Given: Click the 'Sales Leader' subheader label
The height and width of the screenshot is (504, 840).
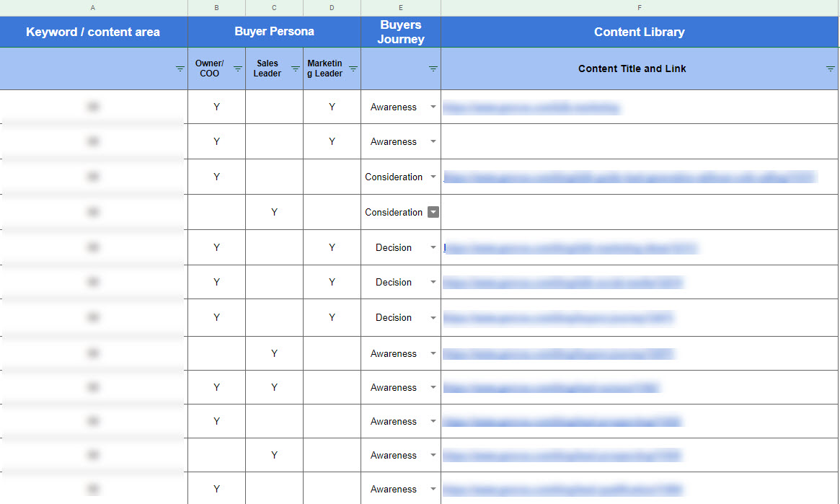Looking at the screenshot, I should tap(268, 68).
